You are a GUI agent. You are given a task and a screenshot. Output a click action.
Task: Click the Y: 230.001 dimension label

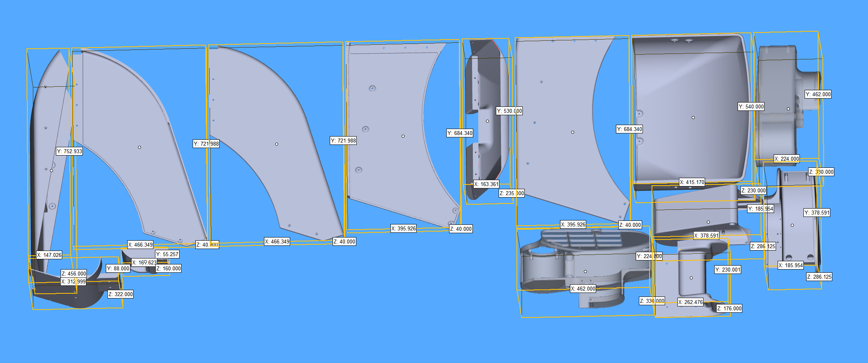728,270
